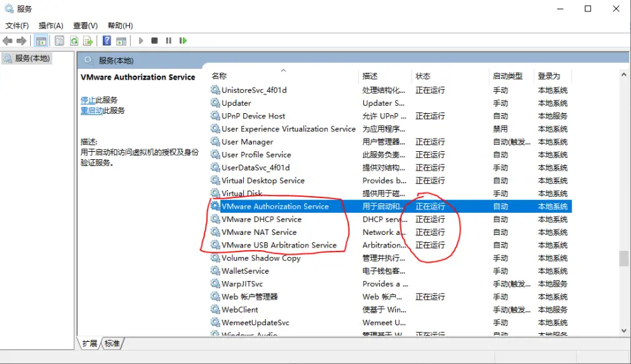Switch to the 标准 tab

click(112, 343)
